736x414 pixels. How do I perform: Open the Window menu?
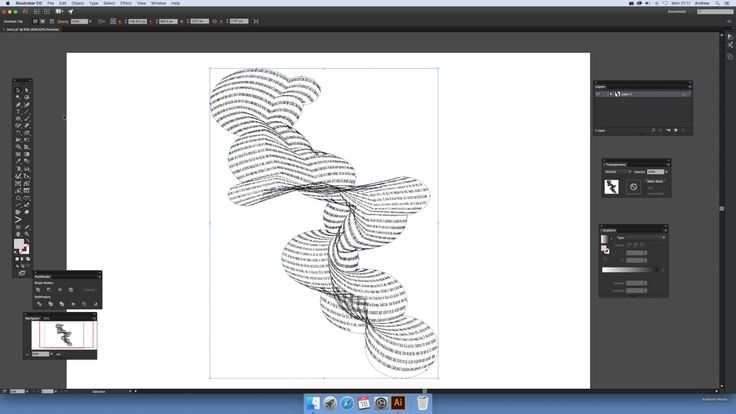[x=159, y=3]
